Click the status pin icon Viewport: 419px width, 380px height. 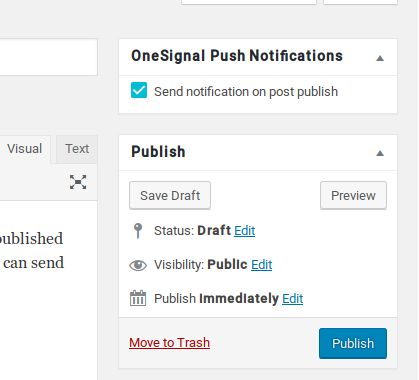tap(138, 231)
